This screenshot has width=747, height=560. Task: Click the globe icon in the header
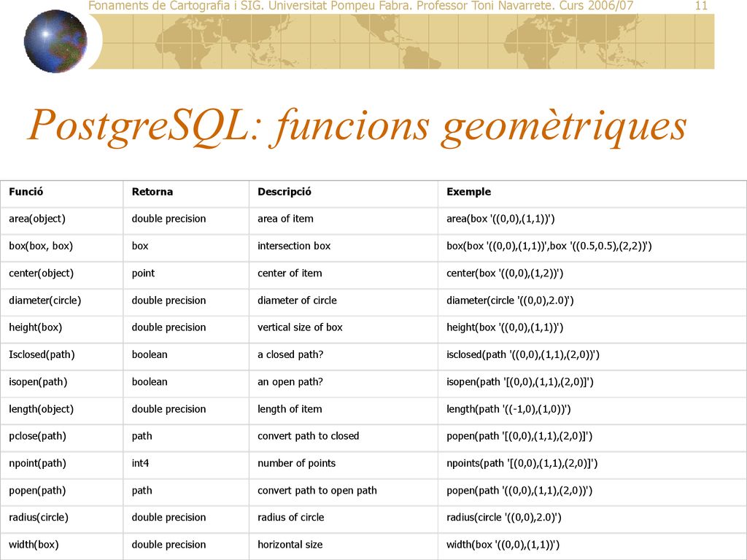[55, 42]
